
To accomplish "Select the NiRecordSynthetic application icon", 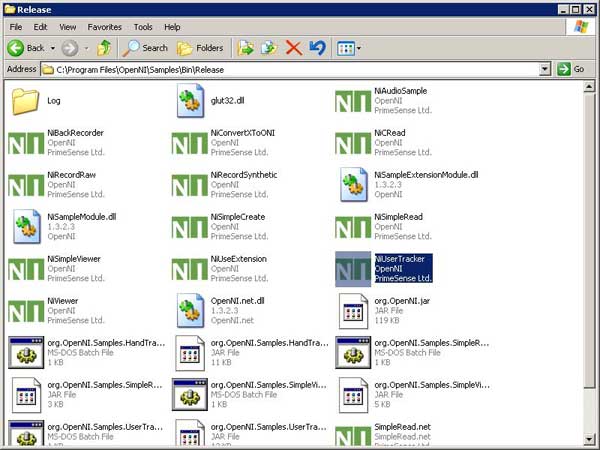I will (x=189, y=185).
